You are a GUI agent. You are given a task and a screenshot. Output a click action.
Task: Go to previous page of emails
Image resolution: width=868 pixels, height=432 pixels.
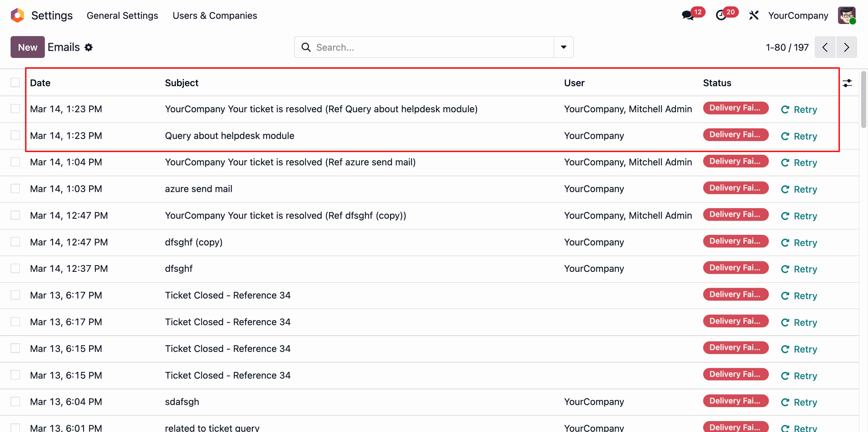click(x=825, y=47)
